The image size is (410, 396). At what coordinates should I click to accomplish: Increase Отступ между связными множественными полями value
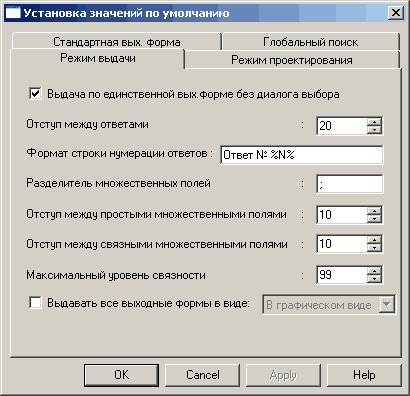point(374,240)
